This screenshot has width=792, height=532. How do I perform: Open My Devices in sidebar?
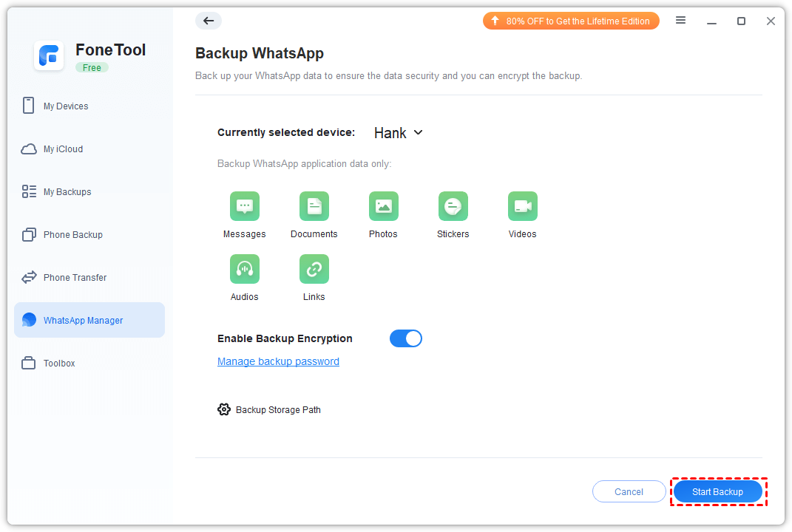click(65, 106)
